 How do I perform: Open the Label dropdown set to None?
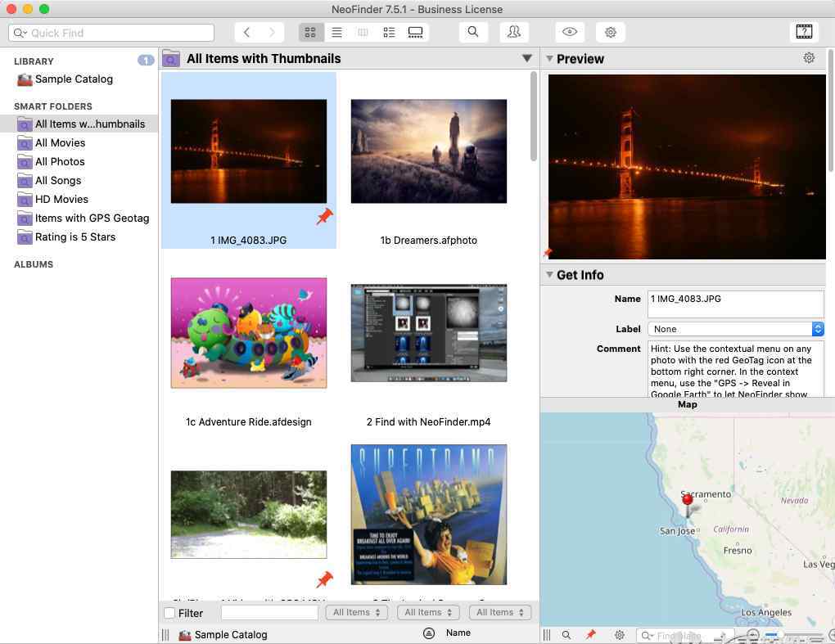point(735,329)
